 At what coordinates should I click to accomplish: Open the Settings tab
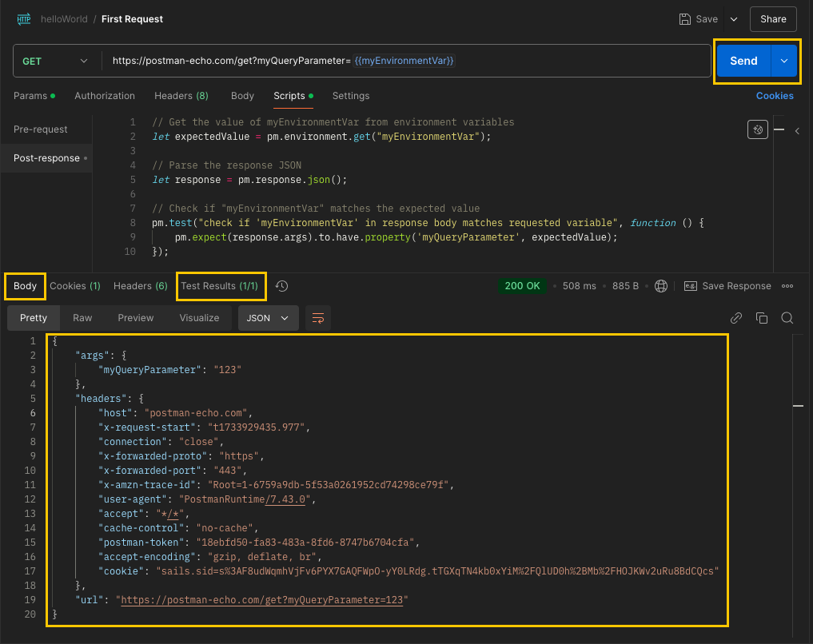coord(351,96)
